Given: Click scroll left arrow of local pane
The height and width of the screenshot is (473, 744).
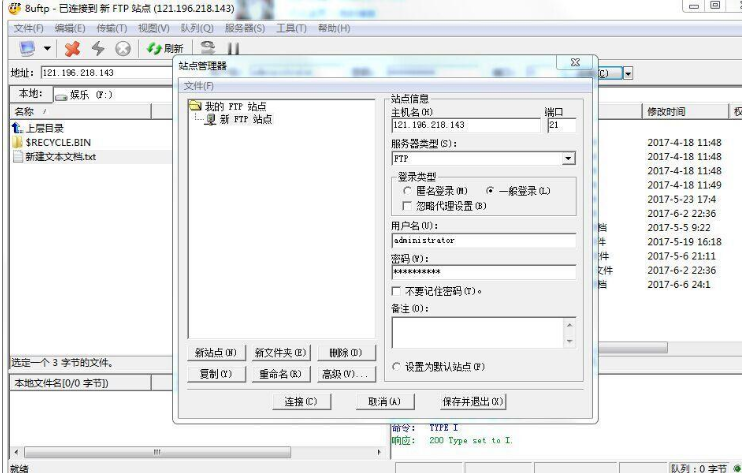Looking at the screenshot, I should 17,452.
